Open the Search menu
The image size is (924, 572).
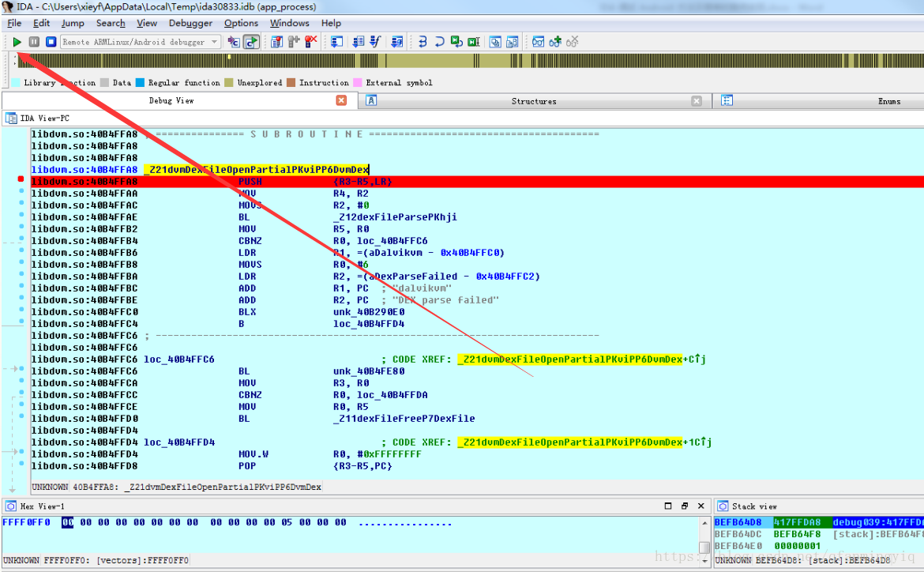click(x=111, y=23)
